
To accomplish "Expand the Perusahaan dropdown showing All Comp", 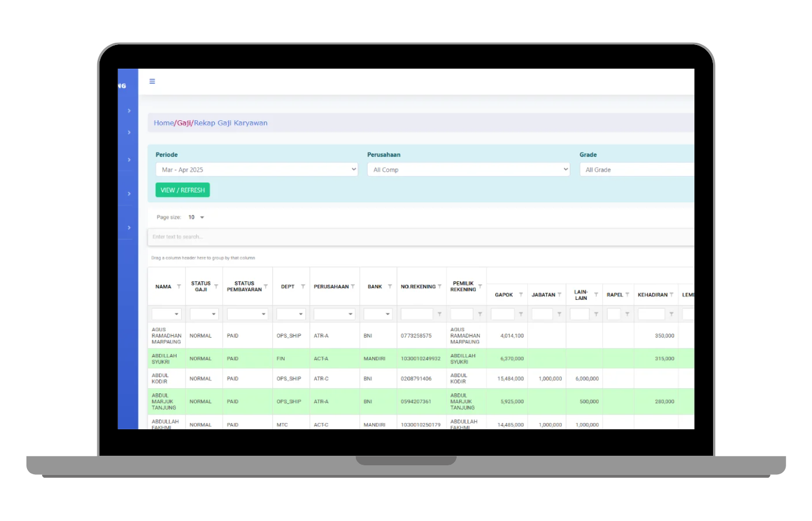I will click(468, 169).
